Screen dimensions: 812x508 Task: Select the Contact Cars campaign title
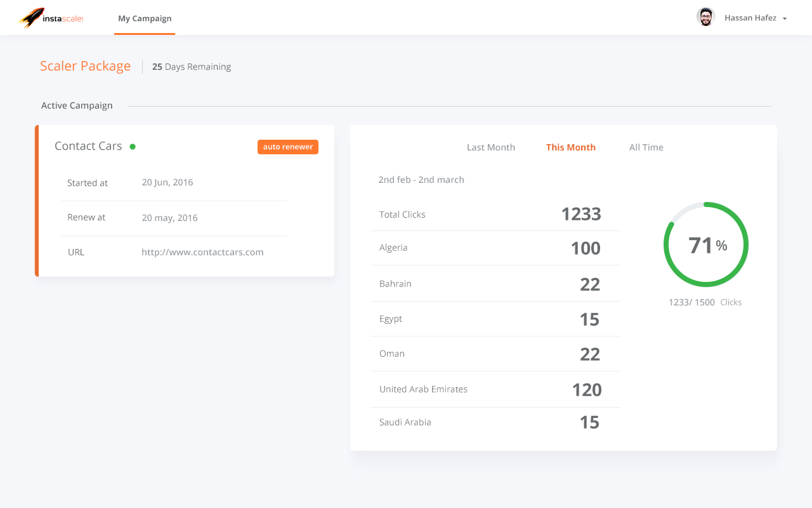(88, 146)
